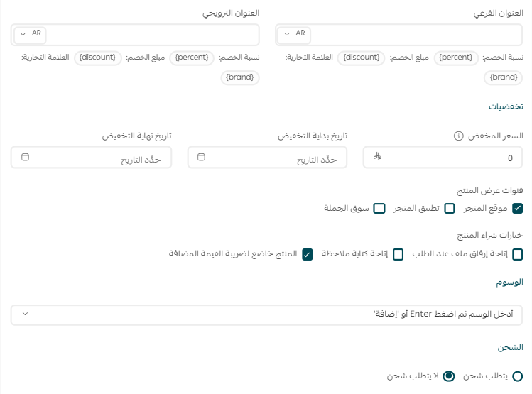Insert {brand} tag under العنوان الفرعي
The height and width of the screenshot is (394, 532).
[504, 77]
